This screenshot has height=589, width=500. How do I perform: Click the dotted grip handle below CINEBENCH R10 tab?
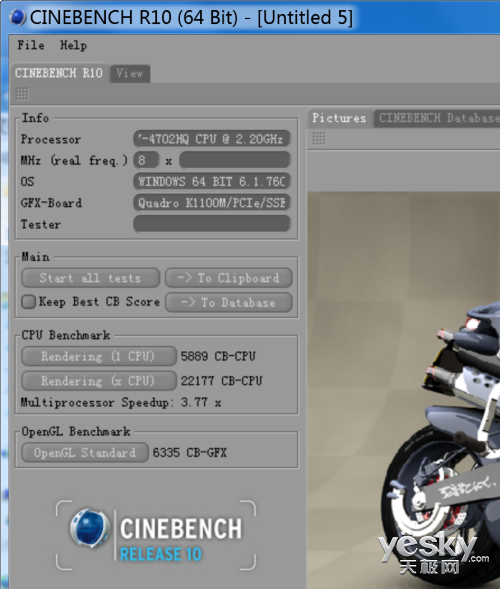[22, 94]
